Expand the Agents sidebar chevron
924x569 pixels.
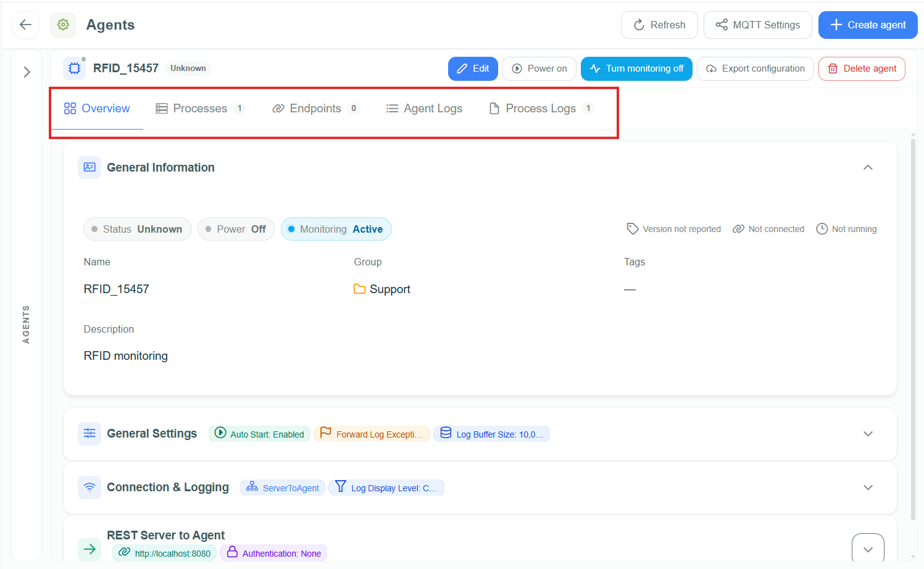pyautogui.click(x=27, y=72)
